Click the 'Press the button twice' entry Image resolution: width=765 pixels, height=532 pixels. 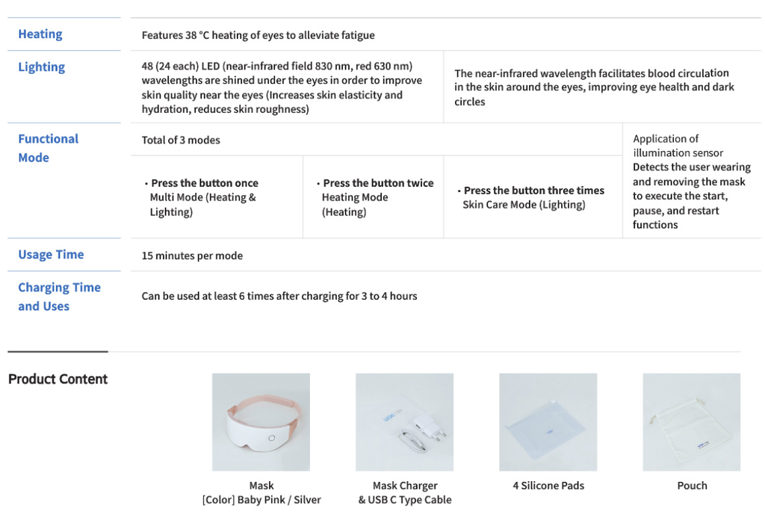[378, 183]
